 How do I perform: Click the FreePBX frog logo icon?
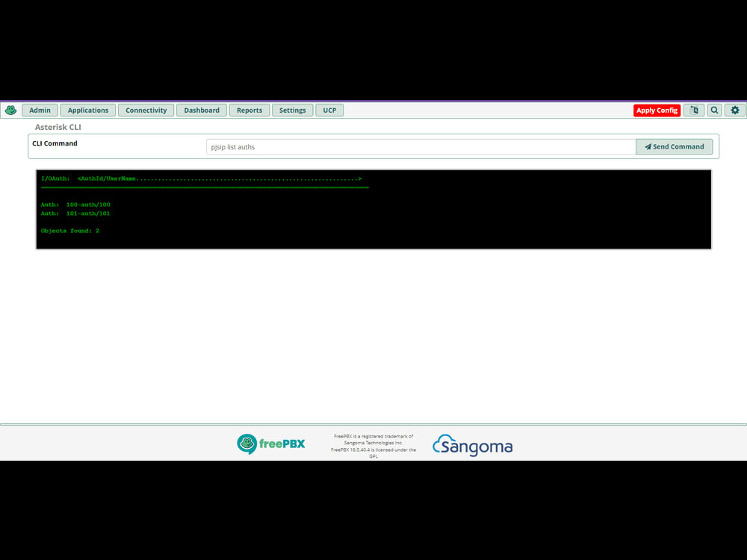pos(10,110)
